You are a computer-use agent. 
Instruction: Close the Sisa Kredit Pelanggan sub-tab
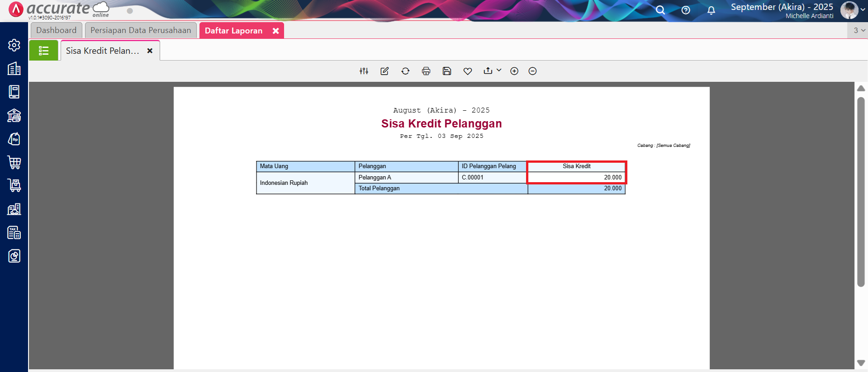click(x=150, y=51)
